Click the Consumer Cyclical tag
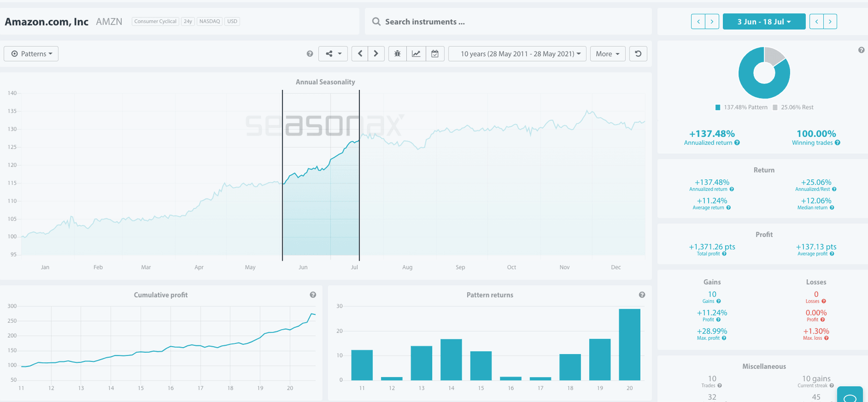Viewport: 868px width, 402px height. pyautogui.click(x=155, y=21)
